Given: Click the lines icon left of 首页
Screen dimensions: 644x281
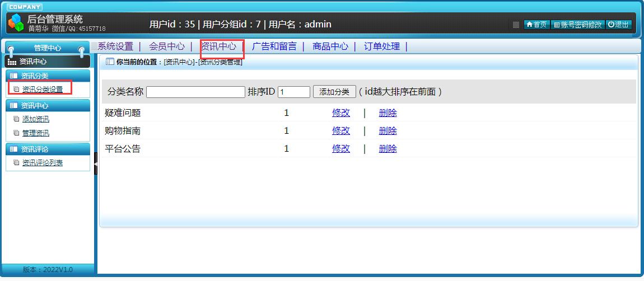Looking at the screenshot, I should click(516, 25).
